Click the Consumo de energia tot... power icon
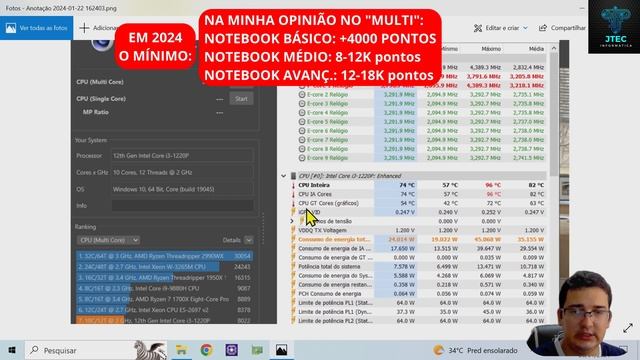The height and width of the screenshot is (360, 640). click(x=293, y=239)
